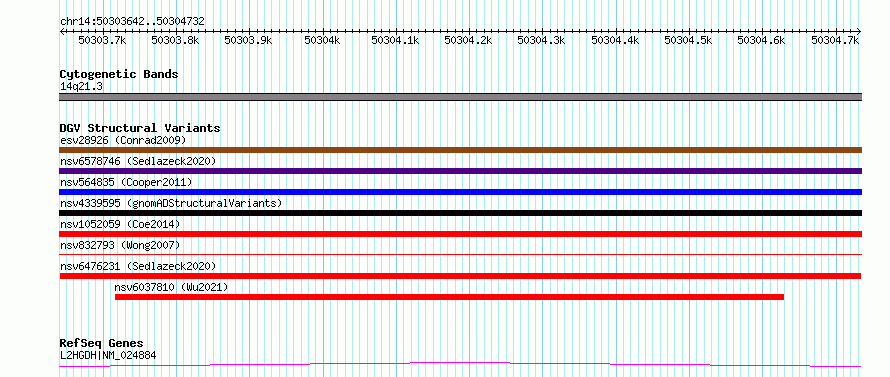This screenshot has height=377, width=890.
Task: Click the nsv1052059 (Coe2014) label
Action: 120,224
